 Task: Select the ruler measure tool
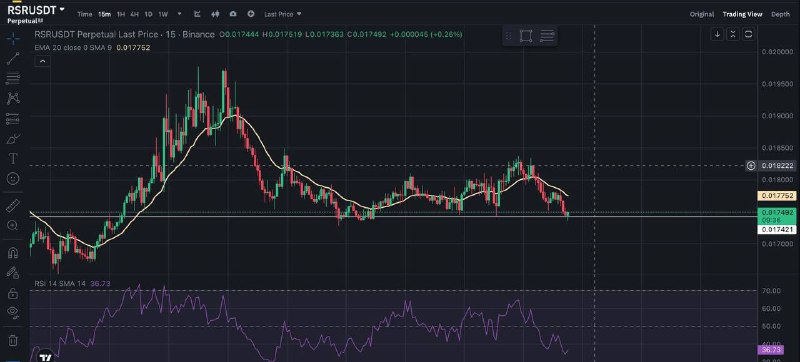pyautogui.click(x=13, y=205)
